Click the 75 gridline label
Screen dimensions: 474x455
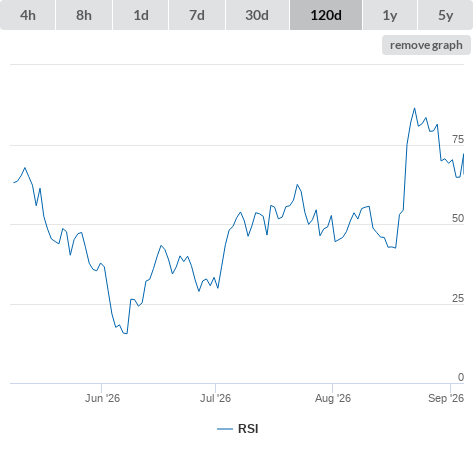458,139
